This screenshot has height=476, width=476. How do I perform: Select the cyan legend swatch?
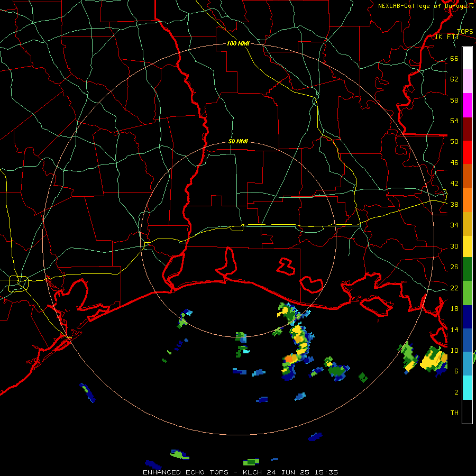click(467, 388)
